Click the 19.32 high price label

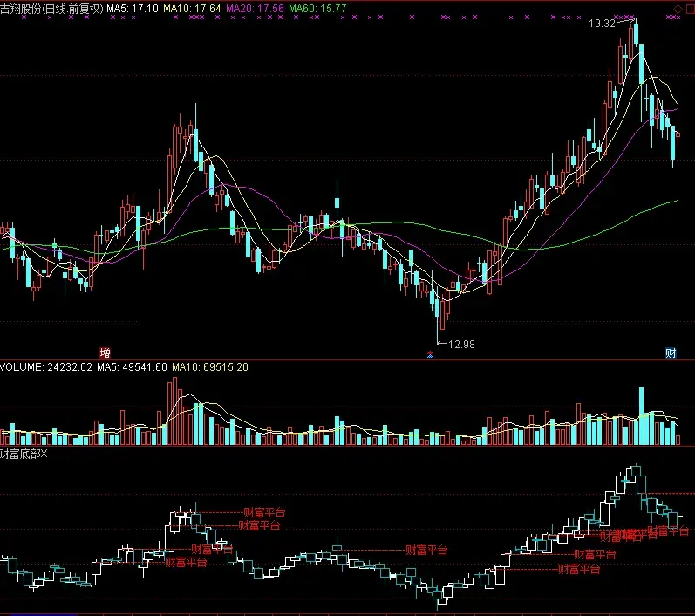click(x=602, y=24)
